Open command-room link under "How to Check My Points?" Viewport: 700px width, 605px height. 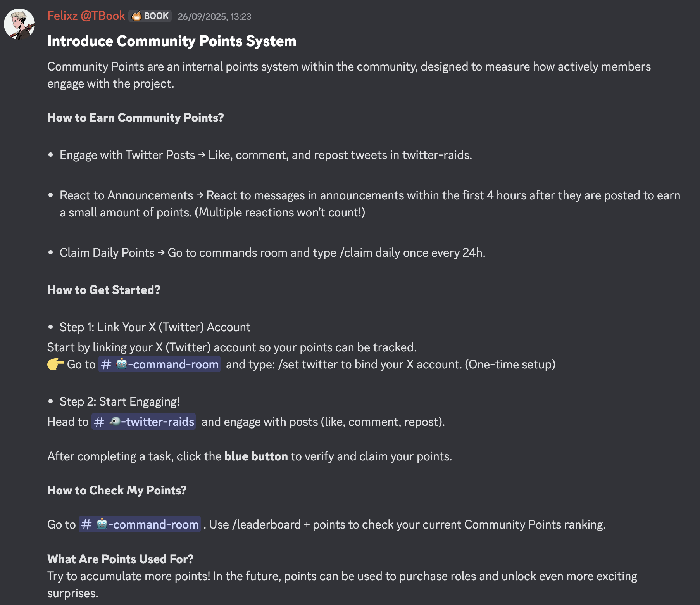[x=153, y=524]
